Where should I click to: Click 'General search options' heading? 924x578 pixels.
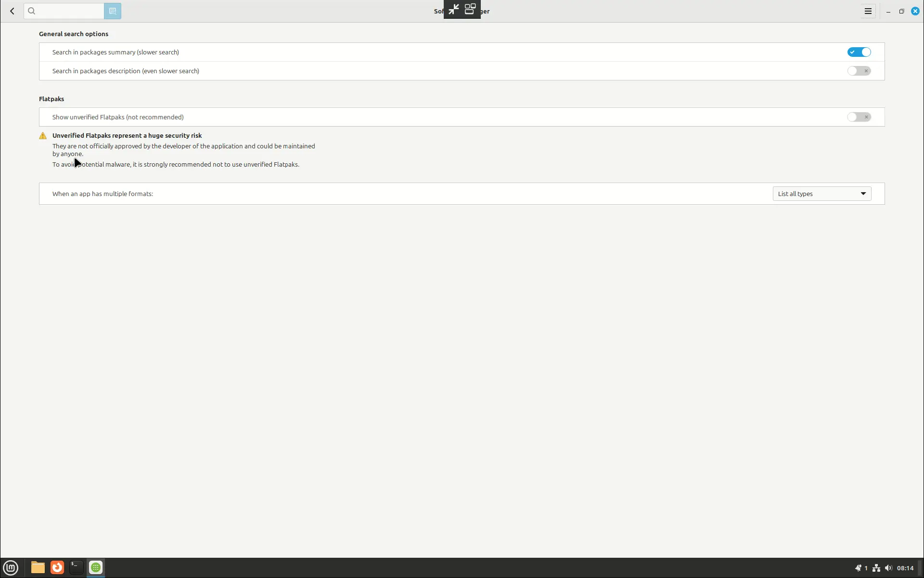(x=74, y=34)
